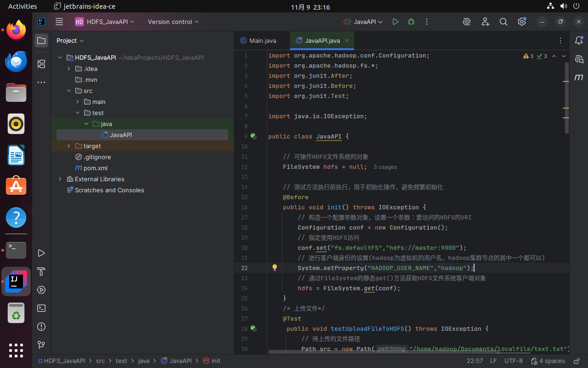588x368 pixels.
Task: Collapse the test folder node
Action: pos(77,113)
